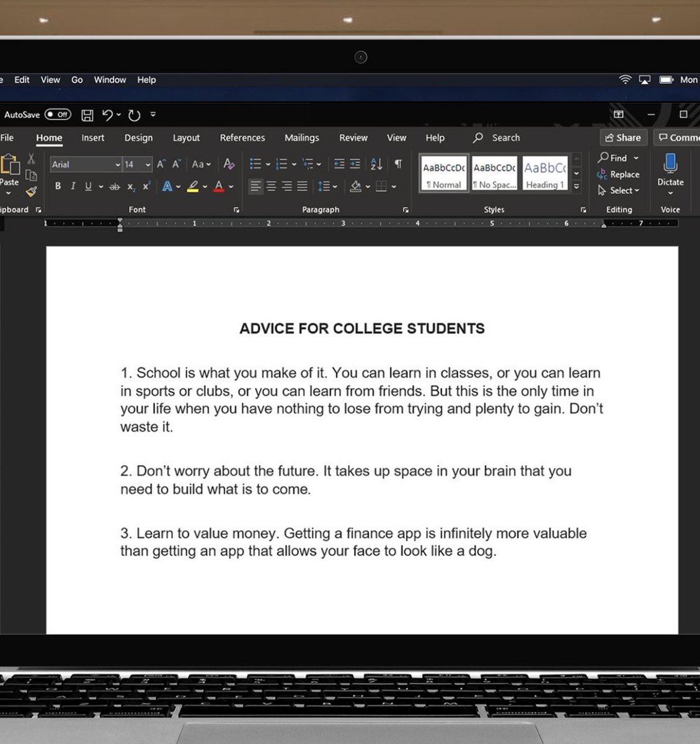
Task: Paste from the clipboard icon
Action: 9,165
